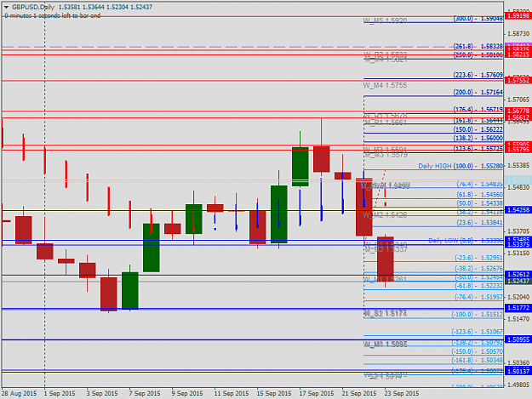This screenshot has height=399, width=532.
Task: Click the (-38.2) - 1.52676 Fibonacci label
Action: pos(478,269)
